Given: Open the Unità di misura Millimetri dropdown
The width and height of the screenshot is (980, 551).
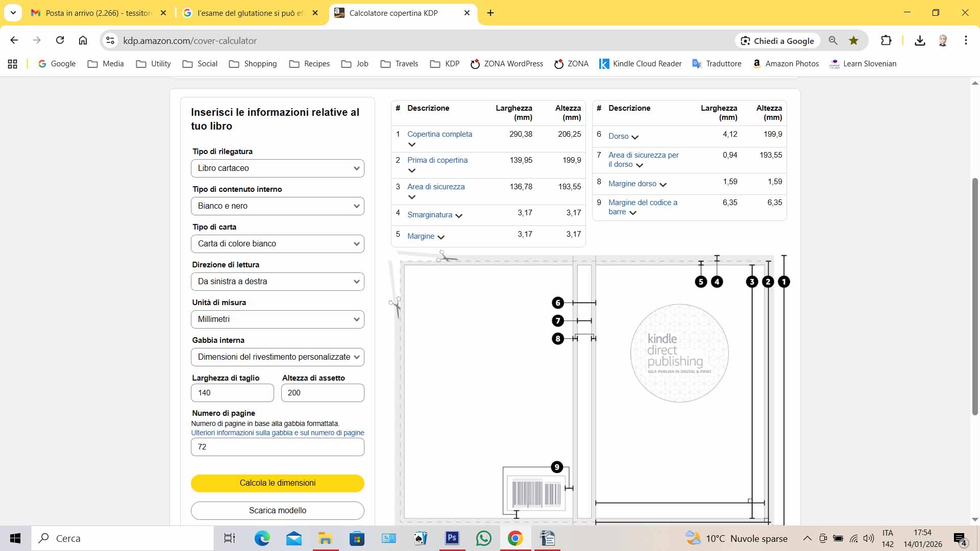Looking at the screenshot, I should point(277,319).
